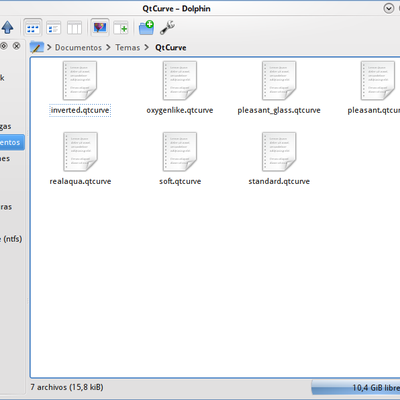The width and height of the screenshot is (400, 400).
Task: Open the highlighted Documentos place in sidebar
Action: click(x=12, y=142)
